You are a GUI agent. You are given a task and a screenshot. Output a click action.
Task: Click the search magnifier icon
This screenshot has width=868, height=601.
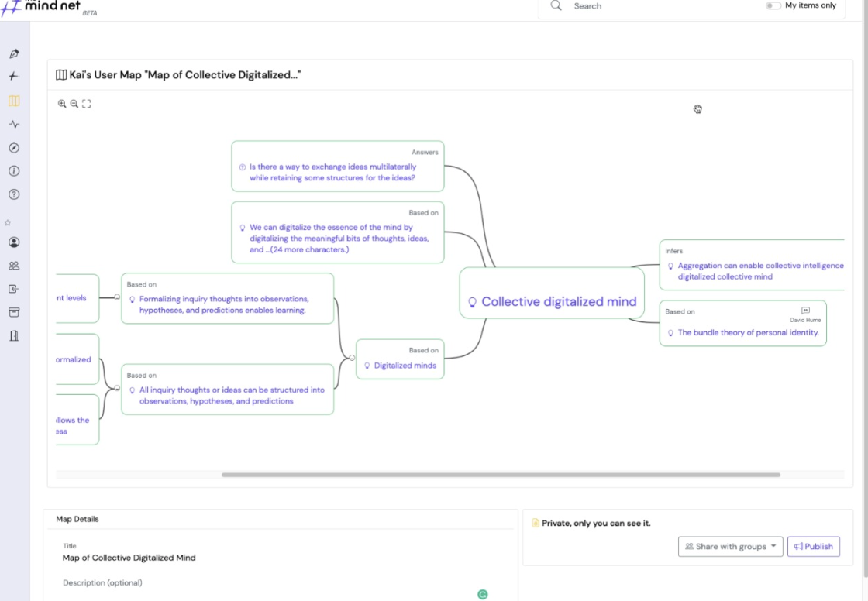[556, 5]
